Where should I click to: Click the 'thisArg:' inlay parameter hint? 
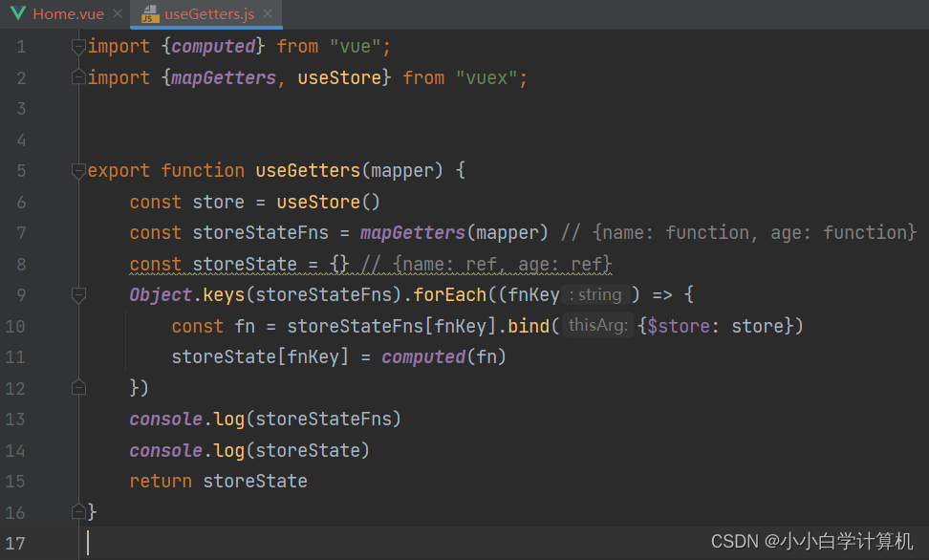(597, 325)
